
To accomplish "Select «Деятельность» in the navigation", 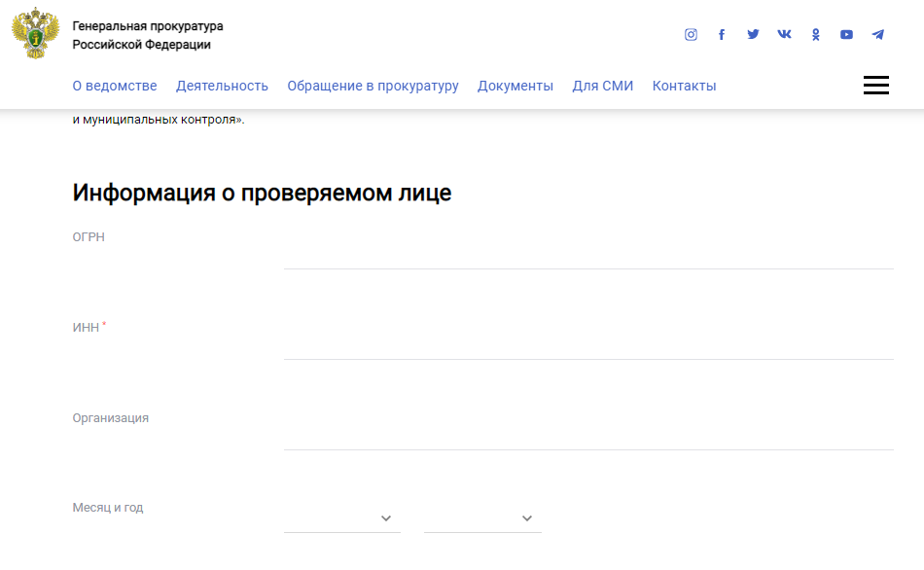I will [x=222, y=86].
